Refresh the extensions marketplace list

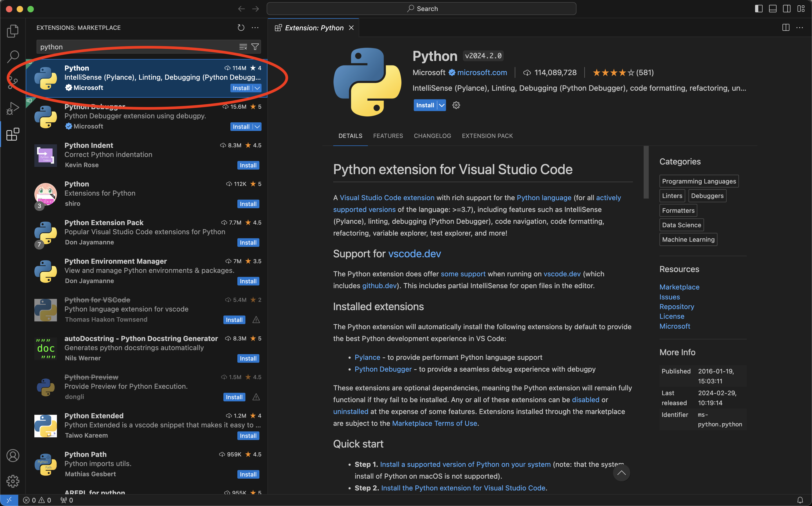(241, 28)
